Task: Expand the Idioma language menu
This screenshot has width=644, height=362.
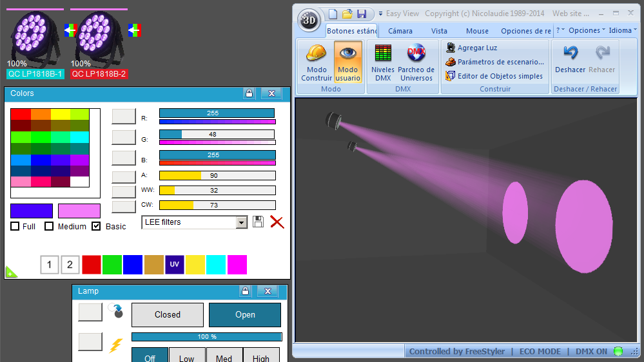Action: 623,30
